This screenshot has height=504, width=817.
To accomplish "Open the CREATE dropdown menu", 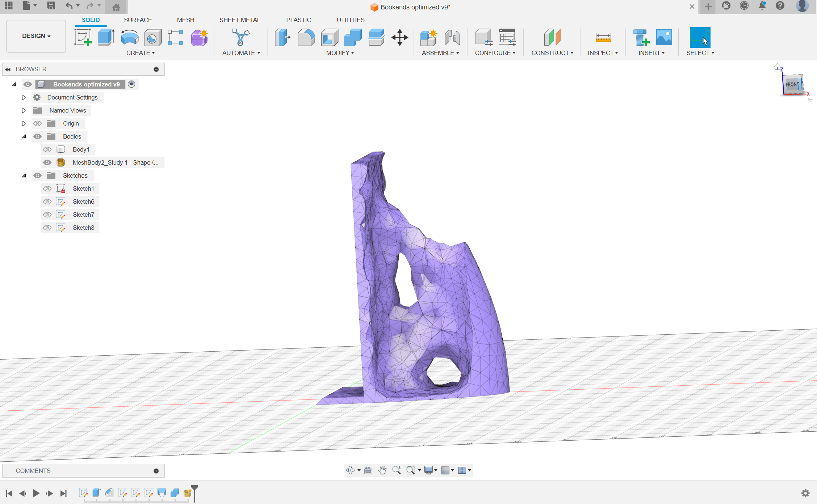I will point(141,53).
